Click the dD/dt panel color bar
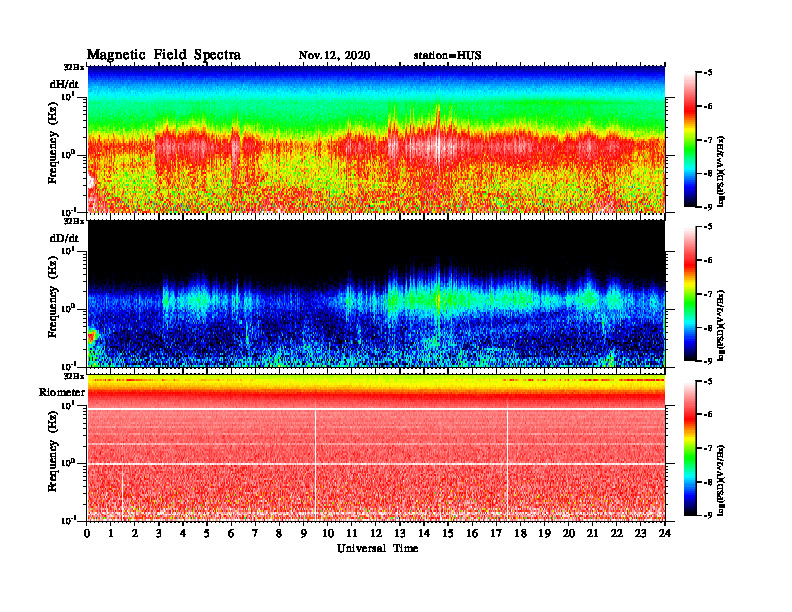 [689, 294]
